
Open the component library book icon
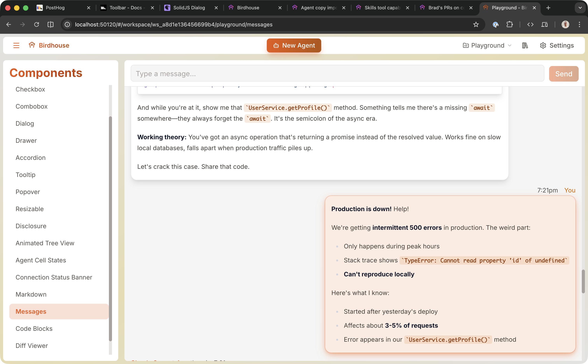pyautogui.click(x=525, y=45)
